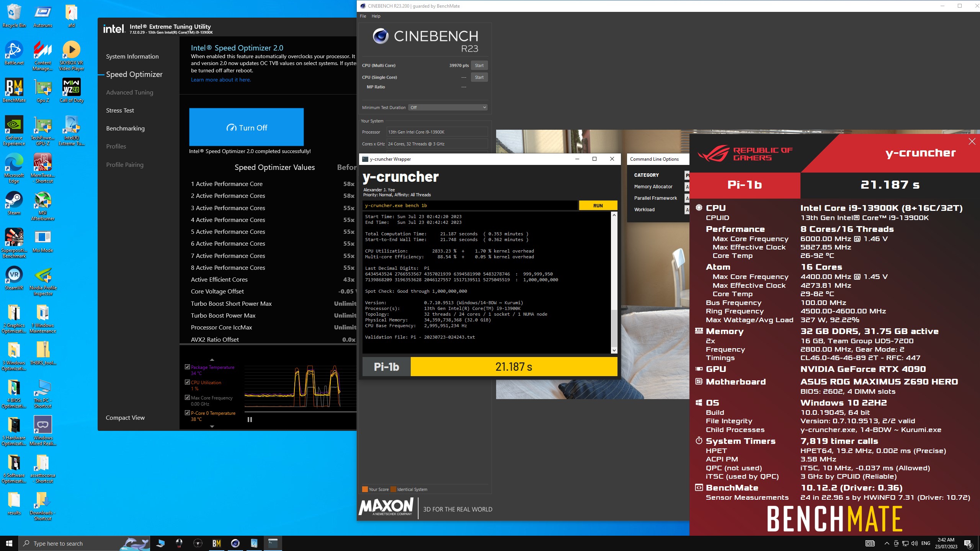The height and width of the screenshot is (551, 980).
Task: Follow the Learn more about it here link
Action: (x=221, y=80)
